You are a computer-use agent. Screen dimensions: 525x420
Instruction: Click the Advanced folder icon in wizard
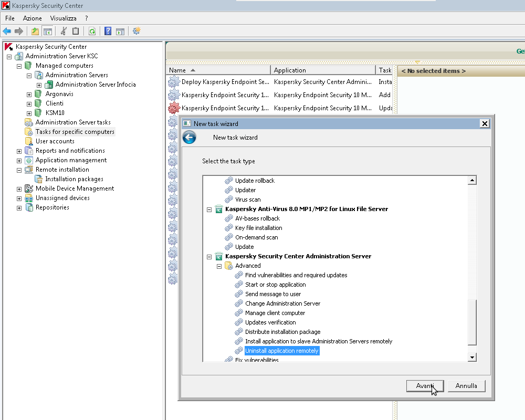[x=229, y=266]
